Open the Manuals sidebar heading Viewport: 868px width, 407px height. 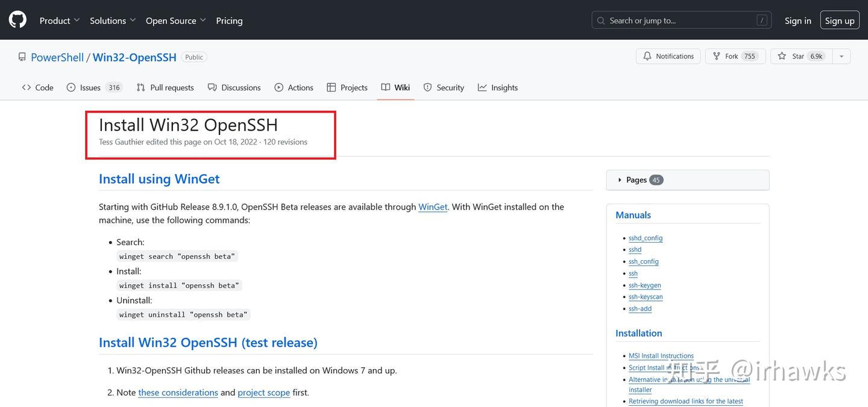click(x=633, y=215)
